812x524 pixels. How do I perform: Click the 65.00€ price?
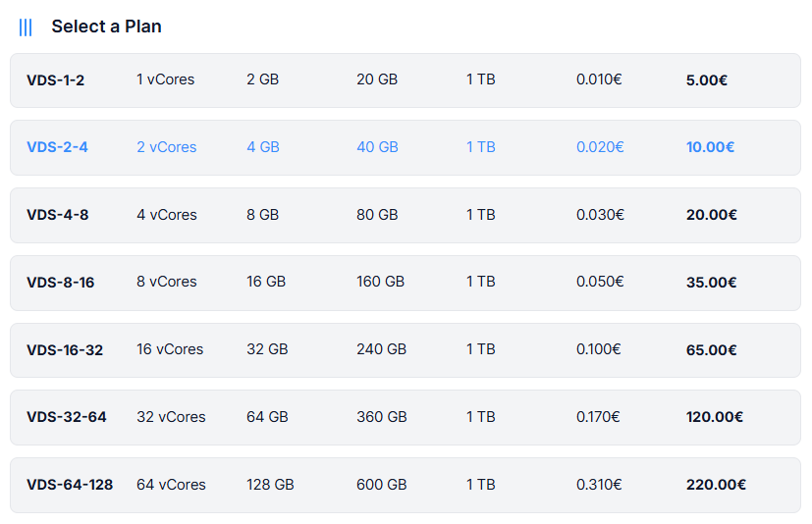click(711, 350)
